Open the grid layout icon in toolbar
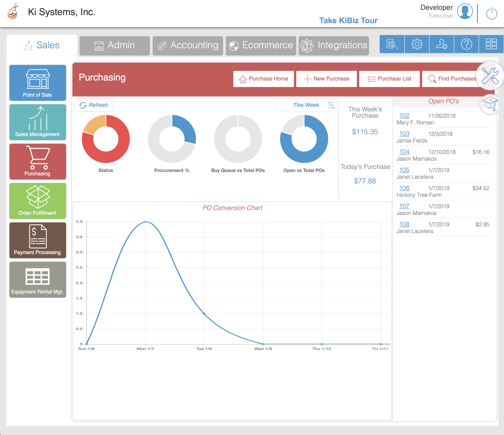Screen dimensions: 504x435 click(491, 44)
